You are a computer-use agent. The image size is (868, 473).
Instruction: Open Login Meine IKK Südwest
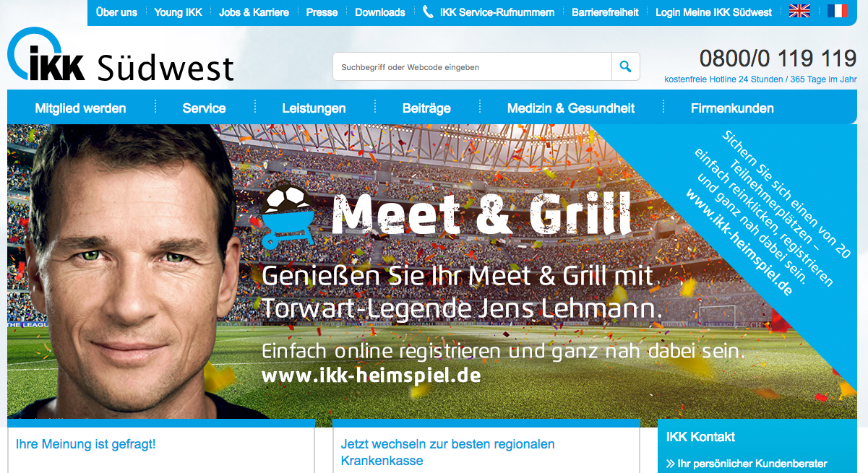pos(713,12)
